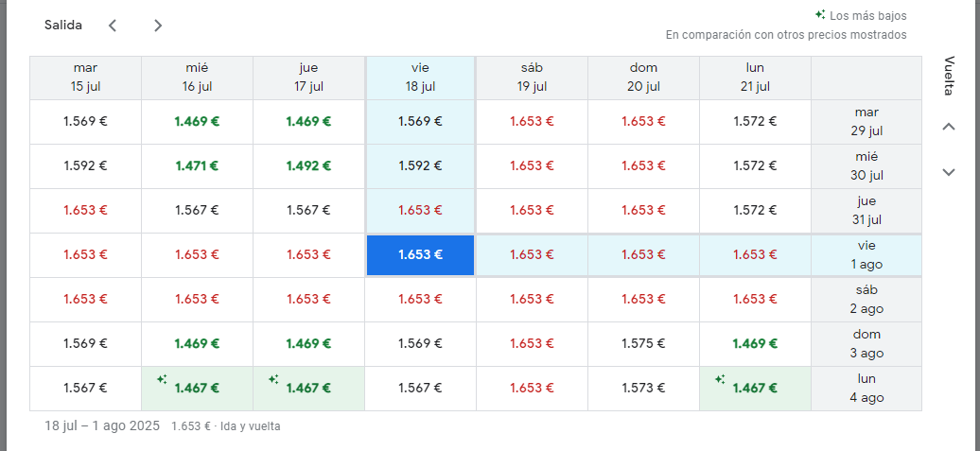Image resolution: width=980 pixels, height=451 pixels.
Task: Pick 19 jul departure, 30 jul return fare
Action: pyautogui.click(x=532, y=166)
